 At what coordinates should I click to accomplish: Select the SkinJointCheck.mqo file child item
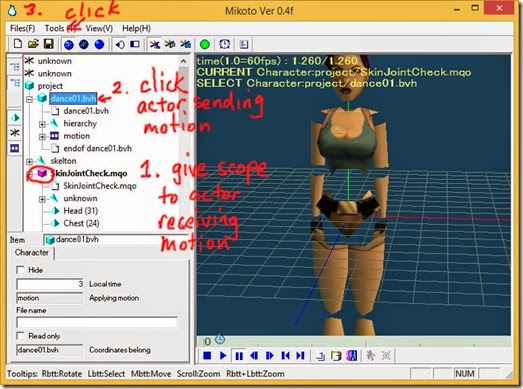point(100,186)
